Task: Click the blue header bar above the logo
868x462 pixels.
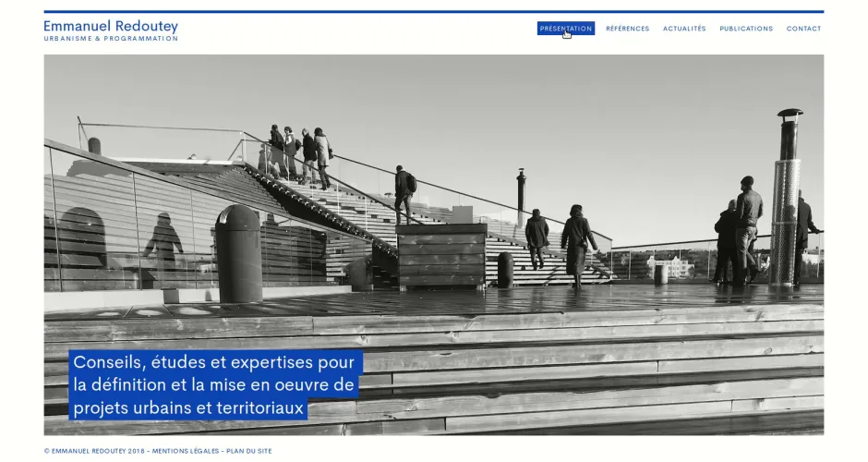Action: click(x=434, y=12)
